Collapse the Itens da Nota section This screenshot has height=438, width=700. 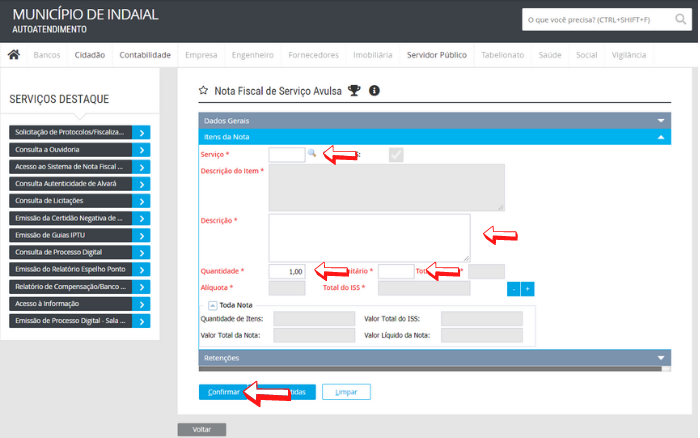[660, 135]
